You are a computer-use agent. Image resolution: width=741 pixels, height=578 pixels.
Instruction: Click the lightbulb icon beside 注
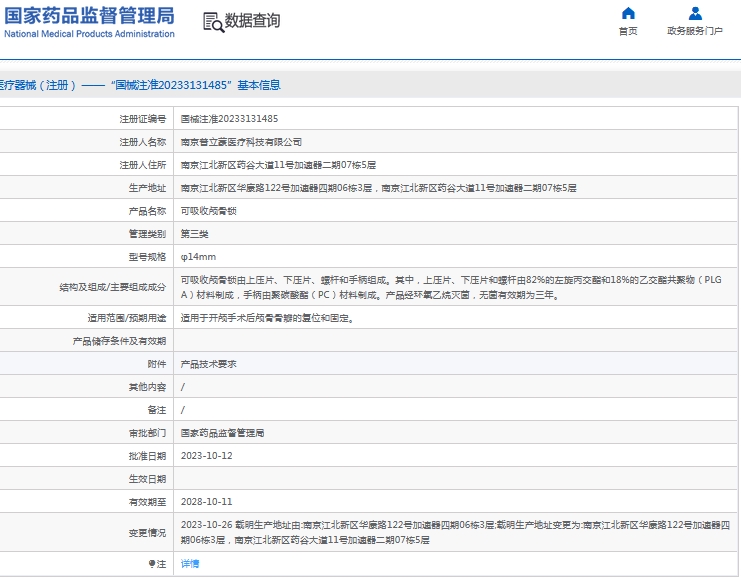[x=152, y=564]
